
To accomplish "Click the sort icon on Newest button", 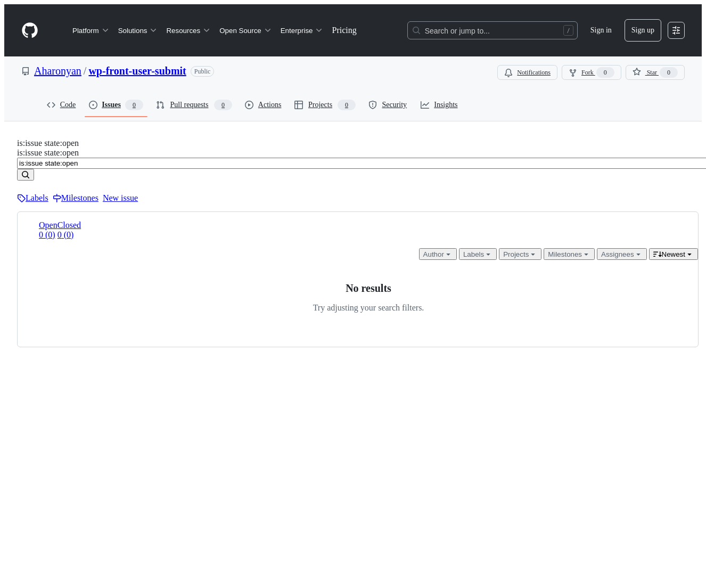I will tap(657, 255).
